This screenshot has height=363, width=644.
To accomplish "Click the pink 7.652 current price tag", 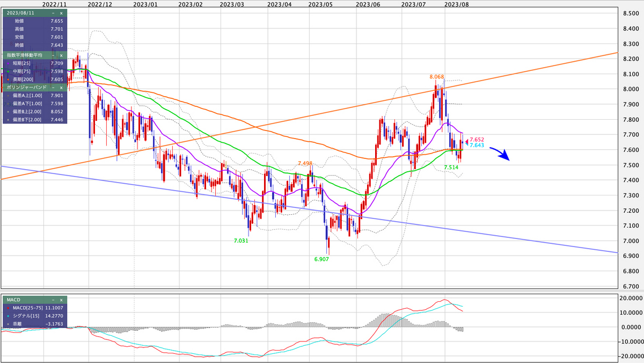I will click(x=477, y=140).
